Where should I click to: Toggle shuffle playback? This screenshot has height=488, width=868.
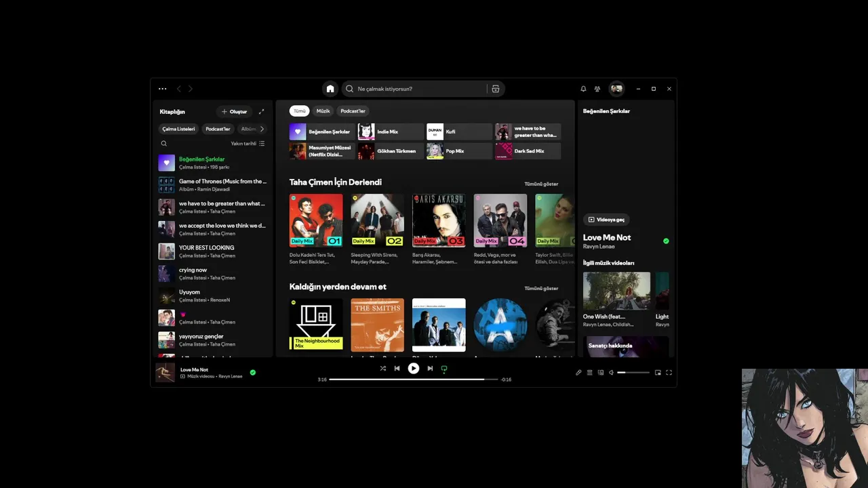tap(383, 369)
